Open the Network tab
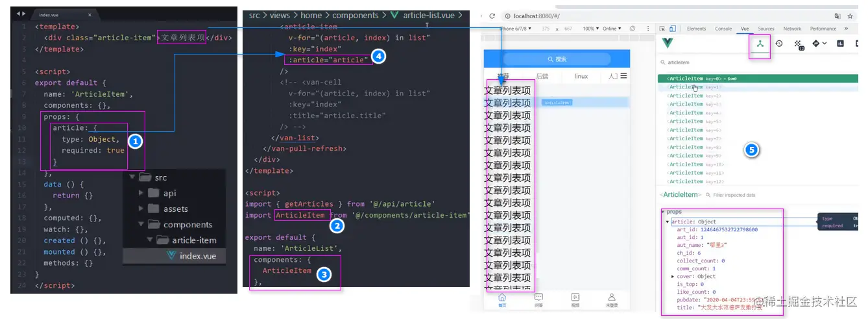The image size is (868, 319). (x=792, y=29)
